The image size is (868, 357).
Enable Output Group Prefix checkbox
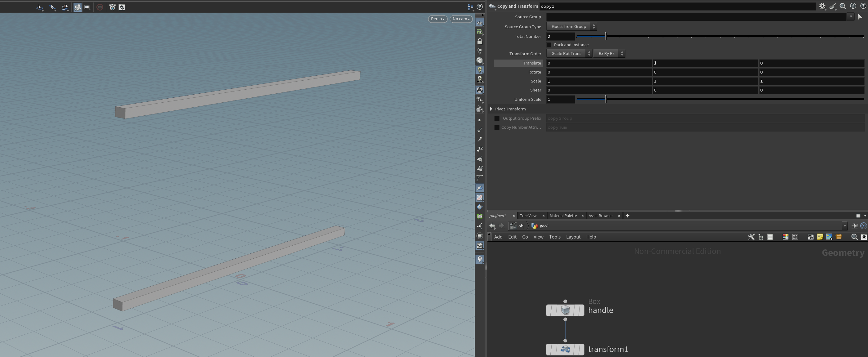coord(497,118)
